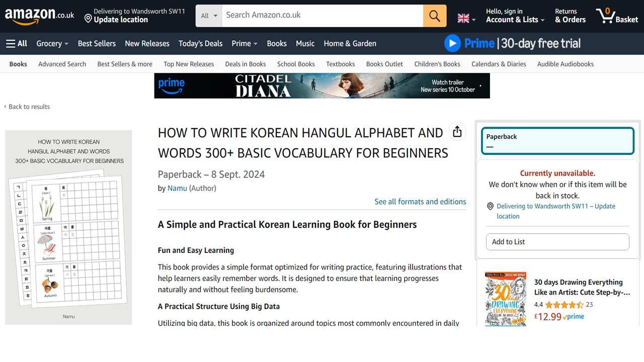Open Textbooks subnav item
The image size is (644, 362).
(341, 64)
